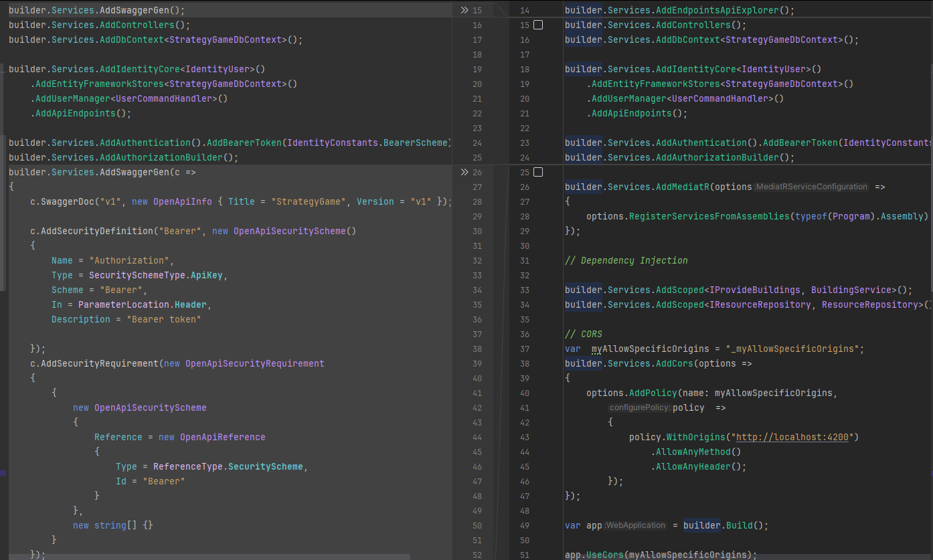Click AddDbContext in the left pane
The image size is (933, 560).
131,39
